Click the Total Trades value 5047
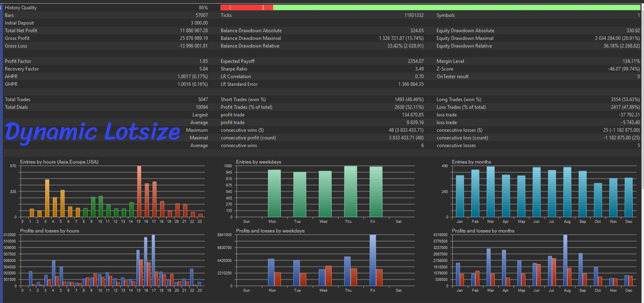 point(203,100)
